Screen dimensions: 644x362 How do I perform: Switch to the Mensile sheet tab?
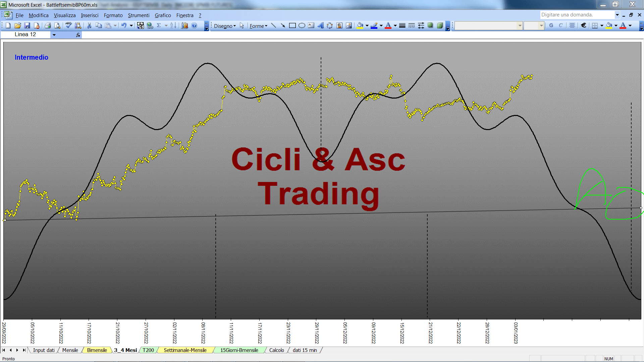point(70,350)
